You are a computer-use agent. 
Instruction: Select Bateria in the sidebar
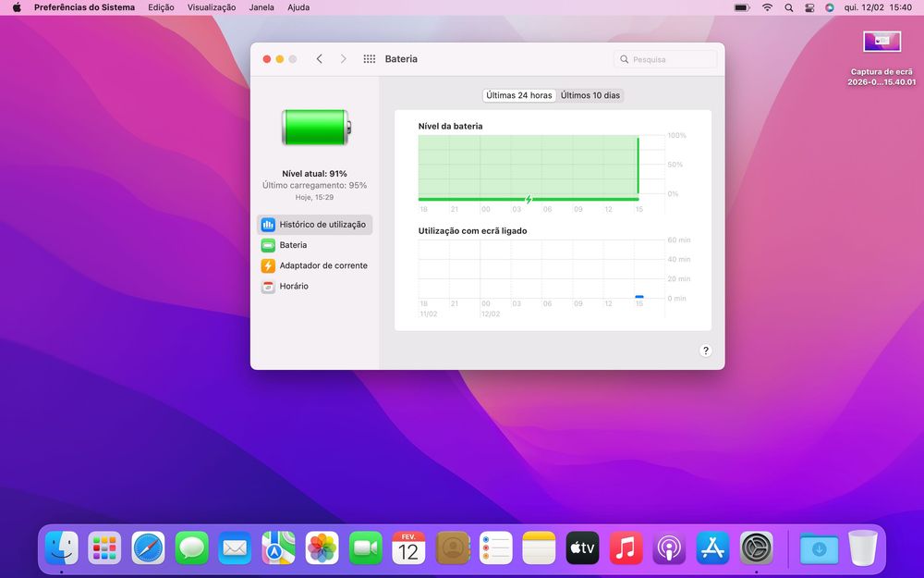coord(315,245)
